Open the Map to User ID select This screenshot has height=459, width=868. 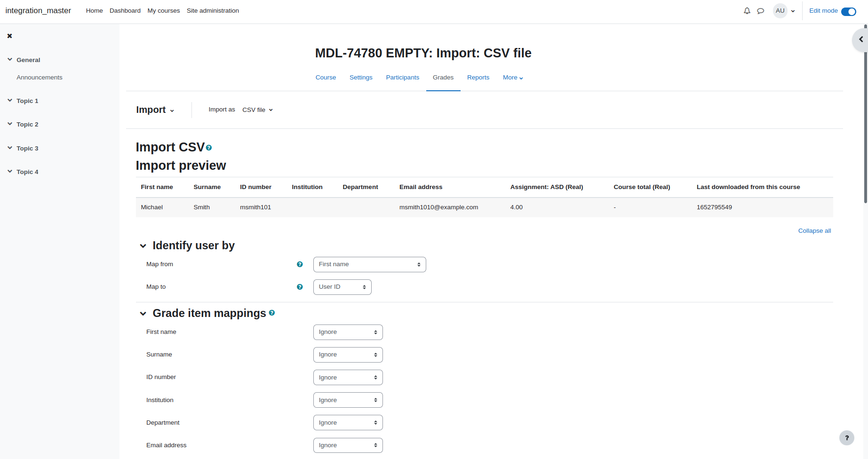click(342, 287)
